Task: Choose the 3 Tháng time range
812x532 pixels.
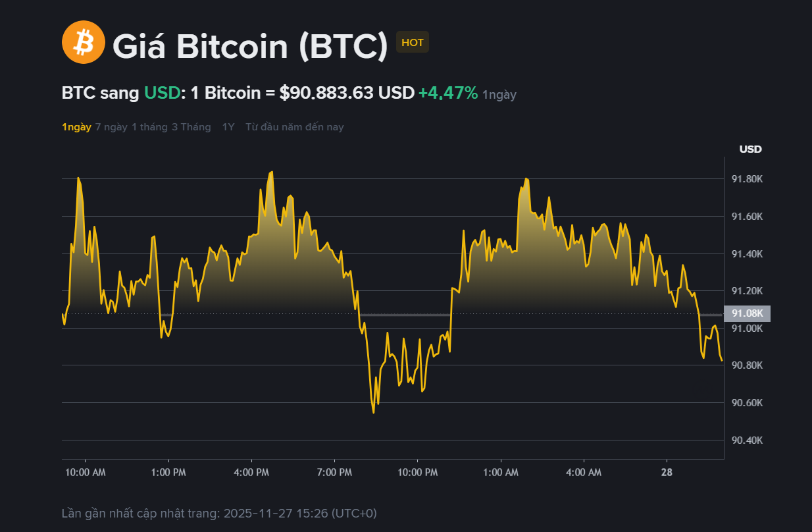Action: click(191, 127)
